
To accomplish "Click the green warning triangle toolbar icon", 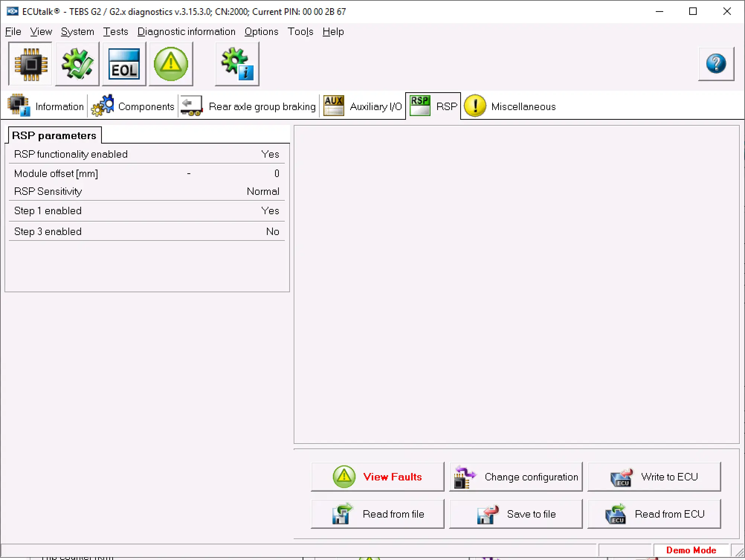I will click(171, 64).
